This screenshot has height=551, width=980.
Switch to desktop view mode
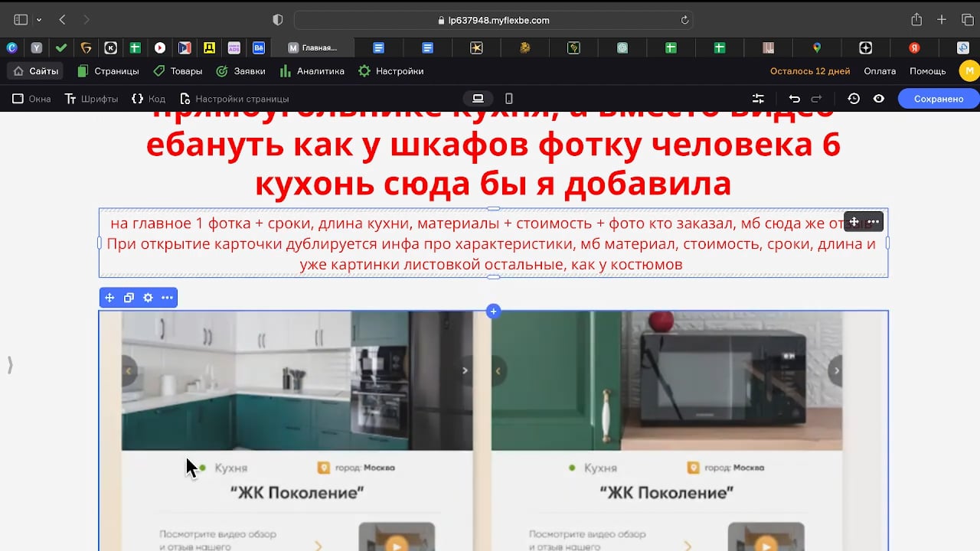tap(478, 99)
